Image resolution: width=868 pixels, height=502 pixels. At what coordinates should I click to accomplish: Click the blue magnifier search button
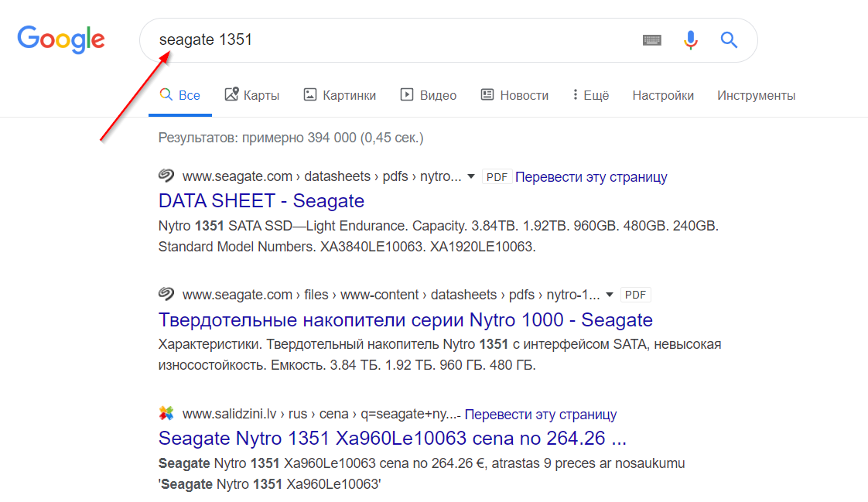(729, 40)
